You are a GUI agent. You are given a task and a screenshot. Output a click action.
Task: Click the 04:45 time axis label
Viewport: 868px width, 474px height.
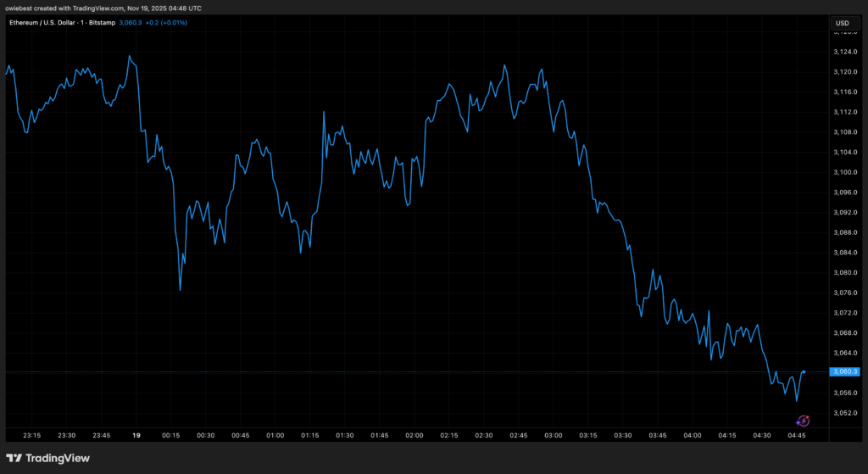coord(798,435)
